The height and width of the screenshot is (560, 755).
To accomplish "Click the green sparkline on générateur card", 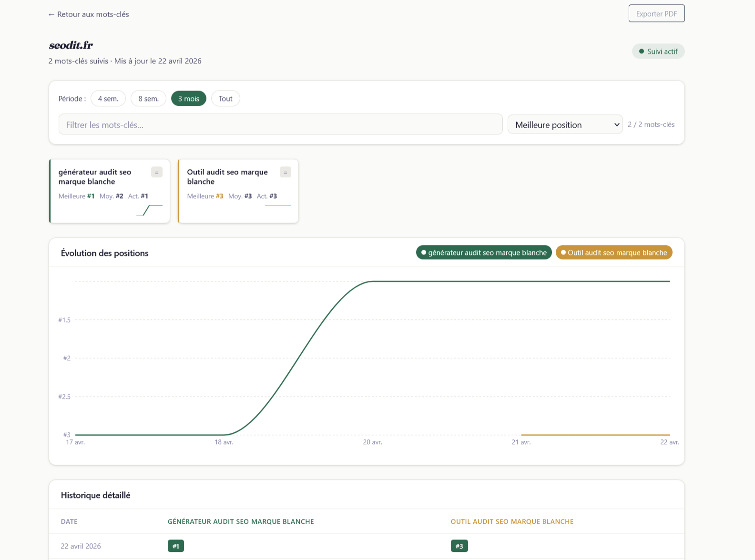I will coord(150,210).
